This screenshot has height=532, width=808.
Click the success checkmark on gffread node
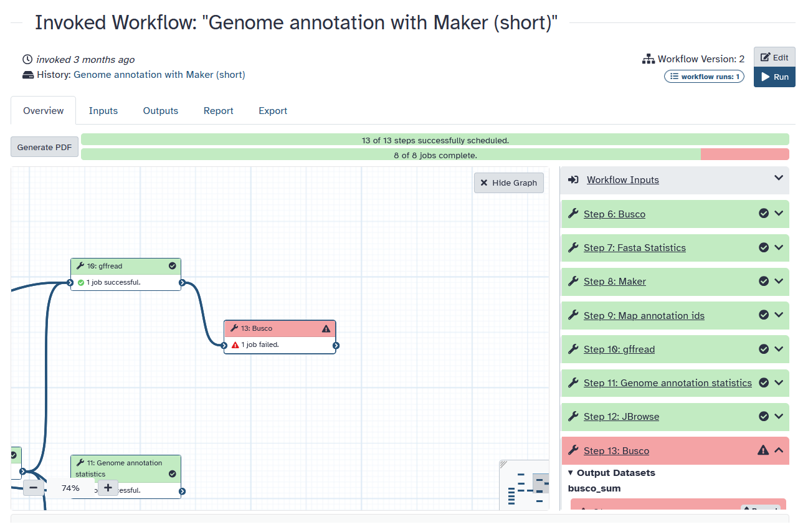(x=173, y=266)
